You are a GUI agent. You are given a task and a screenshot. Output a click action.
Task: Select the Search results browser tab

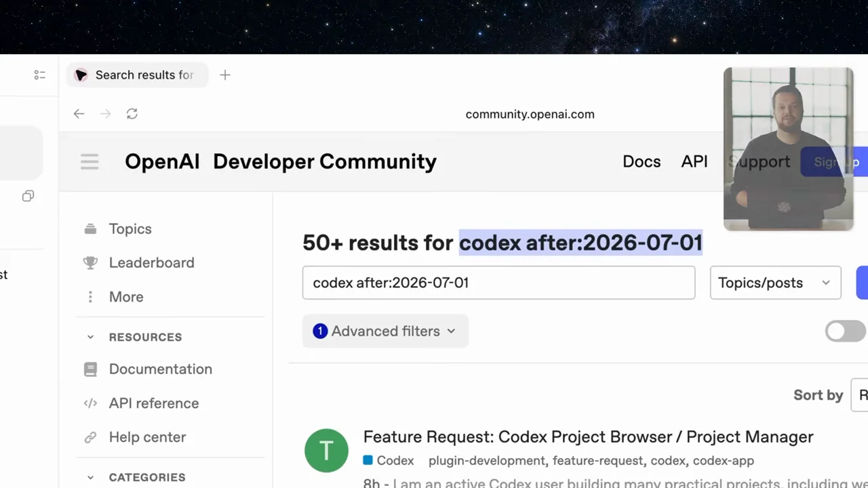pyautogui.click(x=138, y=75)
